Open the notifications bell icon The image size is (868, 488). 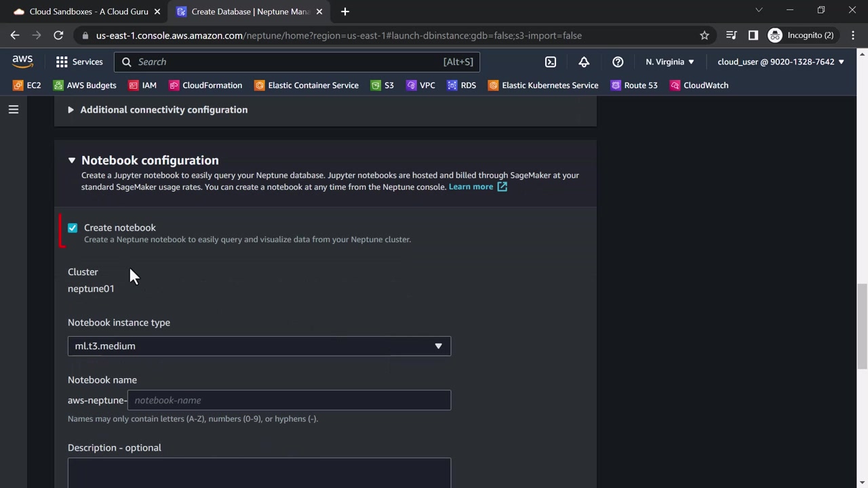click(584, 62)
